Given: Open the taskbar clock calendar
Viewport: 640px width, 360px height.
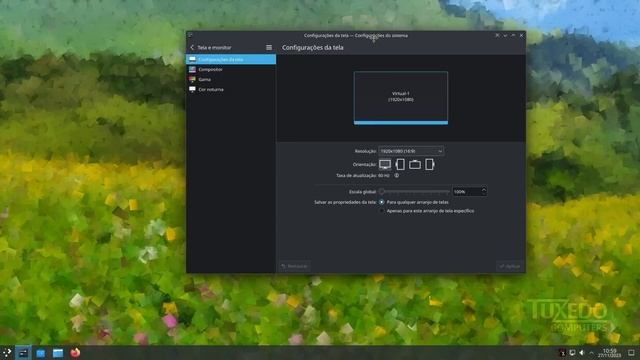Looking at the screenshot, I should (x=610, y=353).
